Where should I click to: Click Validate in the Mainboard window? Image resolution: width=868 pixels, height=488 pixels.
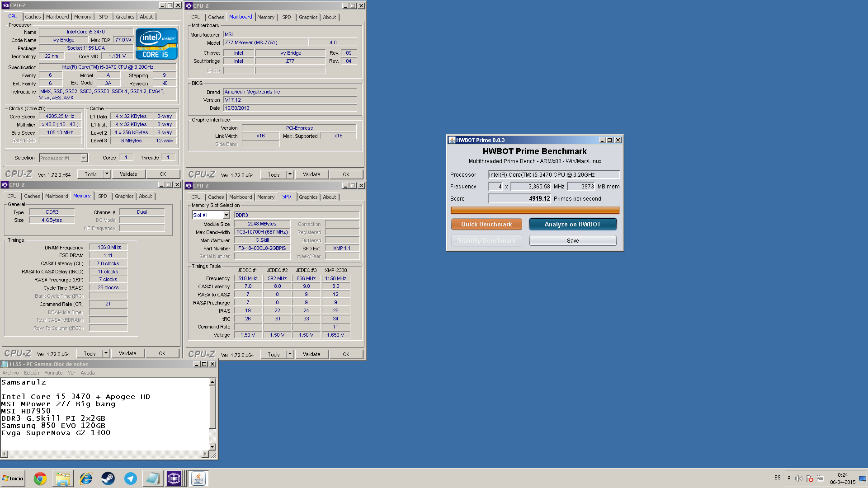point(311,174)
